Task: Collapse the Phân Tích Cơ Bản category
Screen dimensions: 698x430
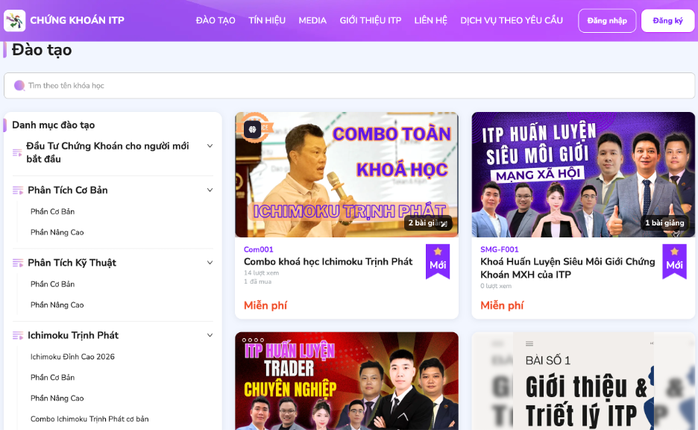Action: pyautogui.click(x=210, y=190)
